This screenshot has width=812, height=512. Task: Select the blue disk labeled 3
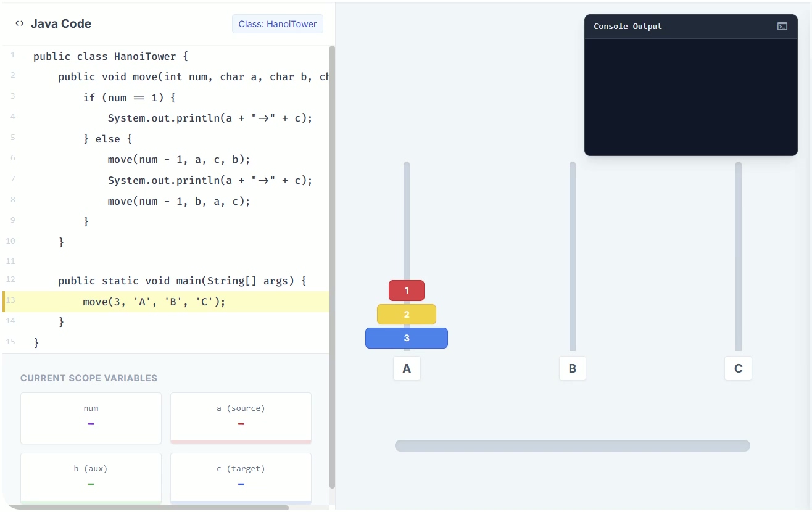tap(406, 338)
